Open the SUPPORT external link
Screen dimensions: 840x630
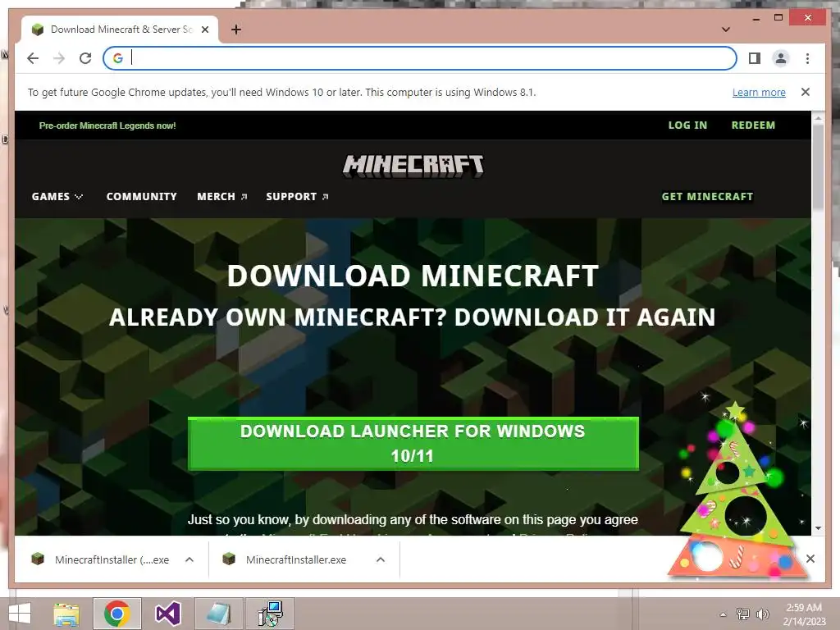(x=297, y=197)
